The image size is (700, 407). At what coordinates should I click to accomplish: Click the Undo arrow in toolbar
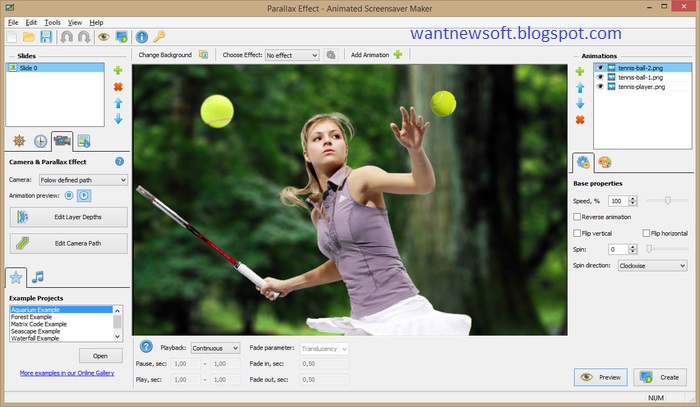coord(67,37)
